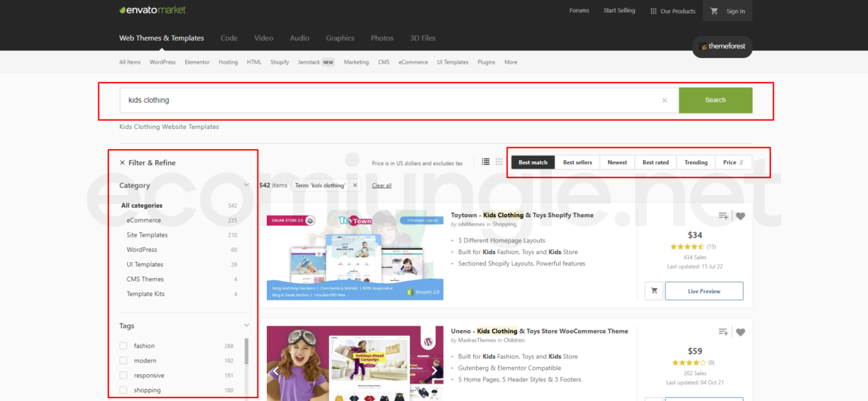Open the Graphics navigation tab
This screenshot has height=401, width=868.
click(340, 38)
